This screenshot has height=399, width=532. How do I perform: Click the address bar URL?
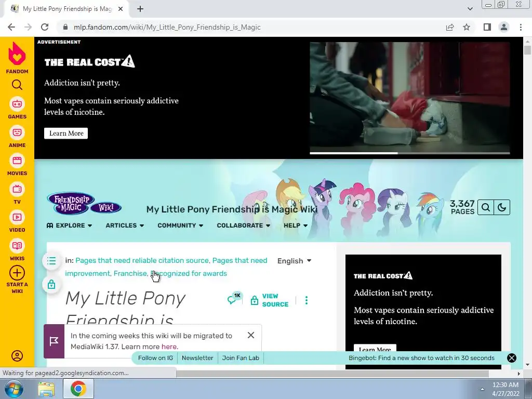click(x=167, y=27)
